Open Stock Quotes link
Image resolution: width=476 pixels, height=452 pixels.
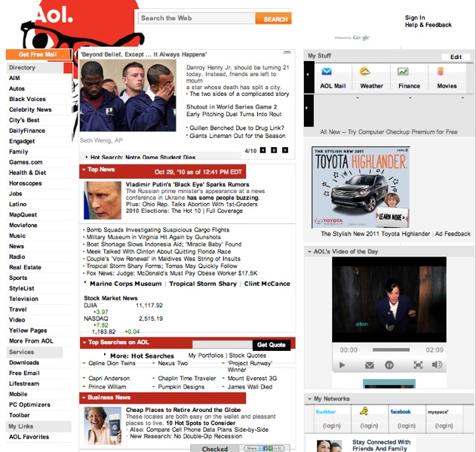pos(247,355)
